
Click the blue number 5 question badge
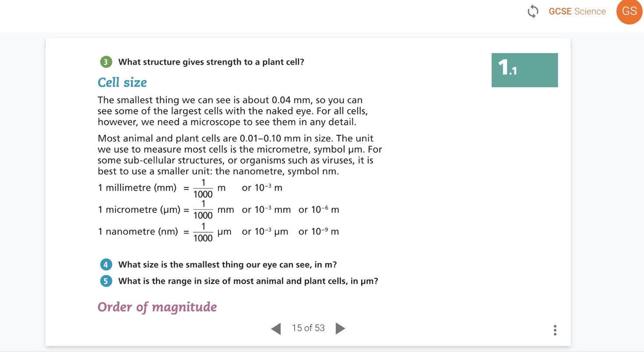click(106, 281)
